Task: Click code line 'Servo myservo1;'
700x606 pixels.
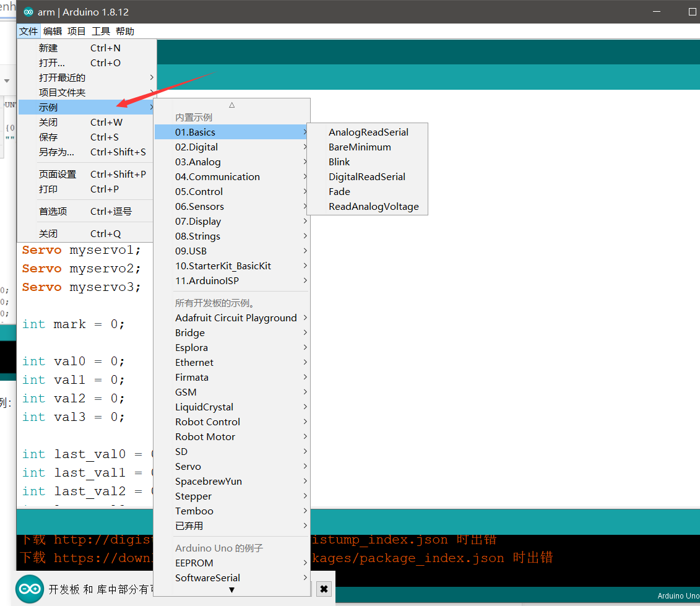Action: [x=82, y=250]
